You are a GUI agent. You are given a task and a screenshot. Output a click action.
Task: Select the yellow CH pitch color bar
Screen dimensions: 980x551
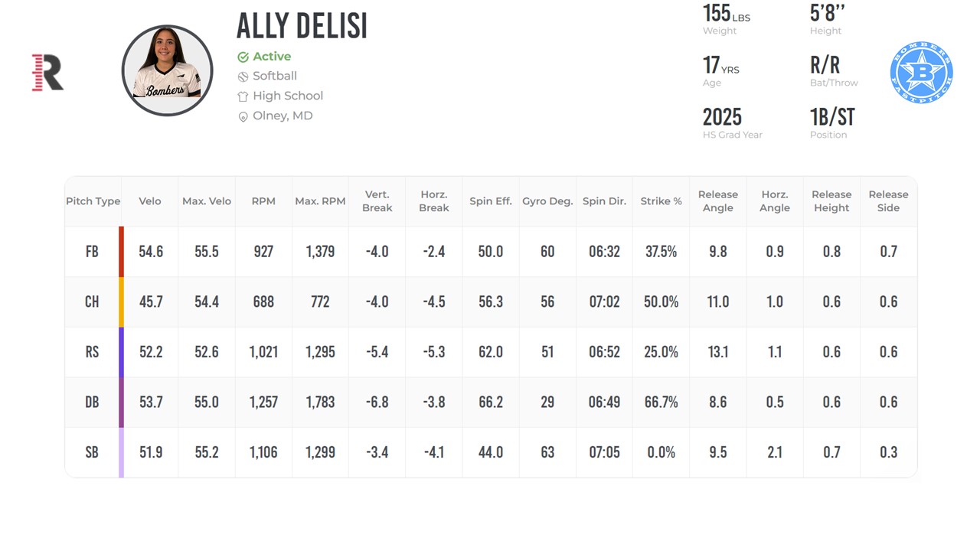tap(121, 302)
